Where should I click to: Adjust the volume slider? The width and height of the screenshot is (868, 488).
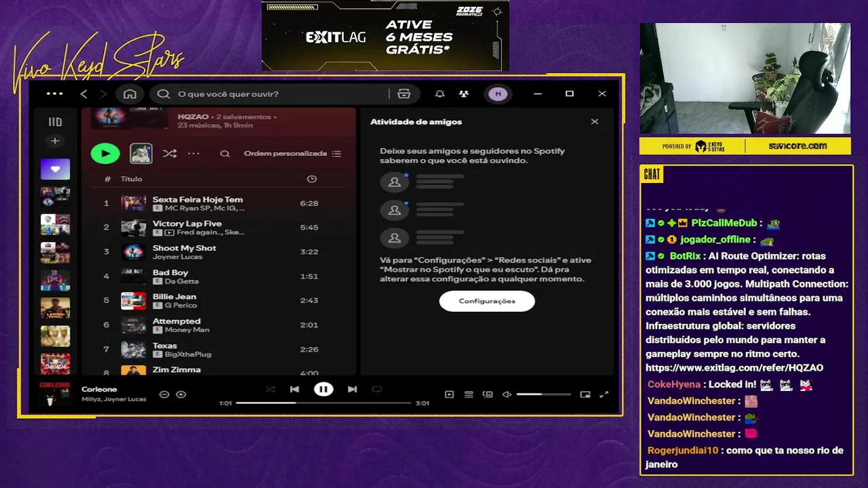click(x=543, y=394)
